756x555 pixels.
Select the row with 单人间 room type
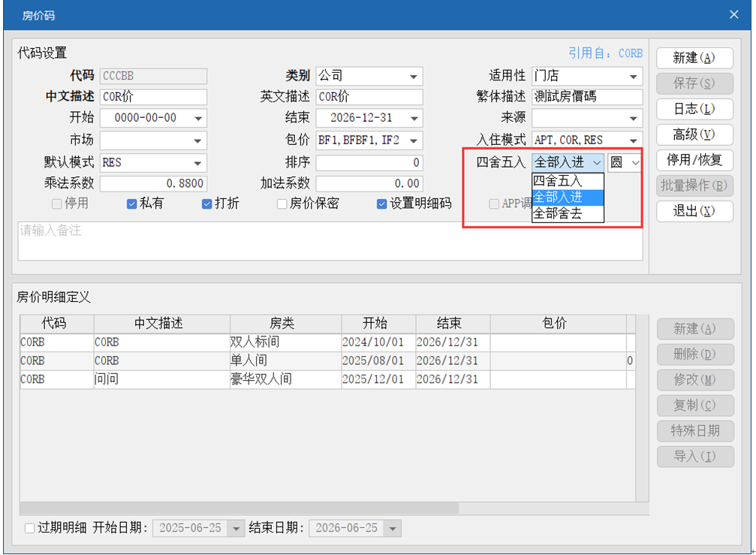(x=328, y=360)
